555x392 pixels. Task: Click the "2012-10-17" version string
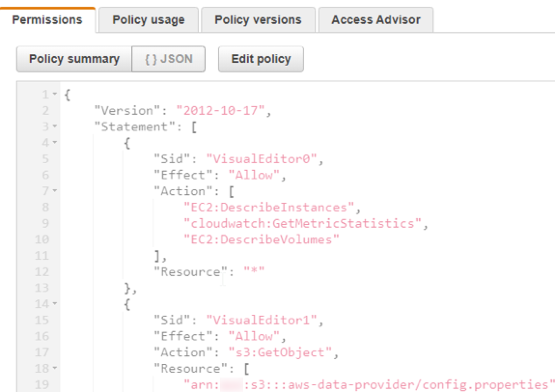(x=221, y=111)
